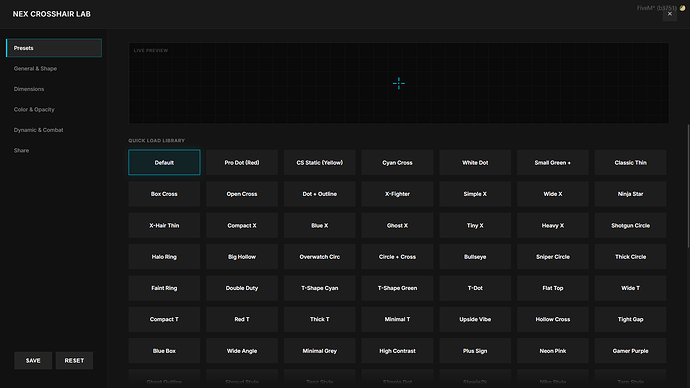Select the Tiny X preset
This screenshot has width=690, height=388.
point(475,225)
